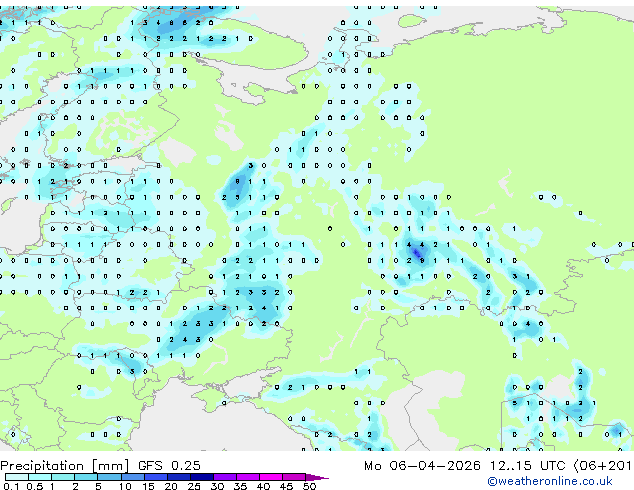Image resolution: width=634 pixels, height=490 pixels.
Task: Click the '15' legend scale label
Action: (148, 486)
